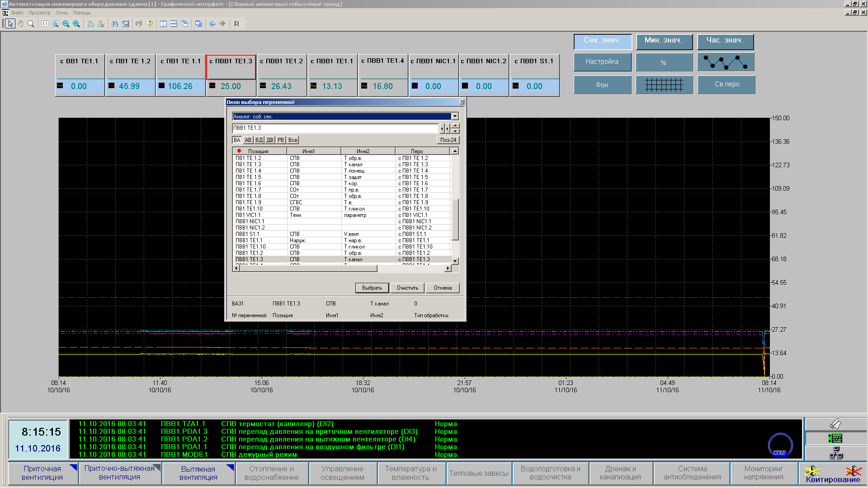868x488 pixels.
Task: Click the back arrow navigation icon
Action: tap(212, 23)
